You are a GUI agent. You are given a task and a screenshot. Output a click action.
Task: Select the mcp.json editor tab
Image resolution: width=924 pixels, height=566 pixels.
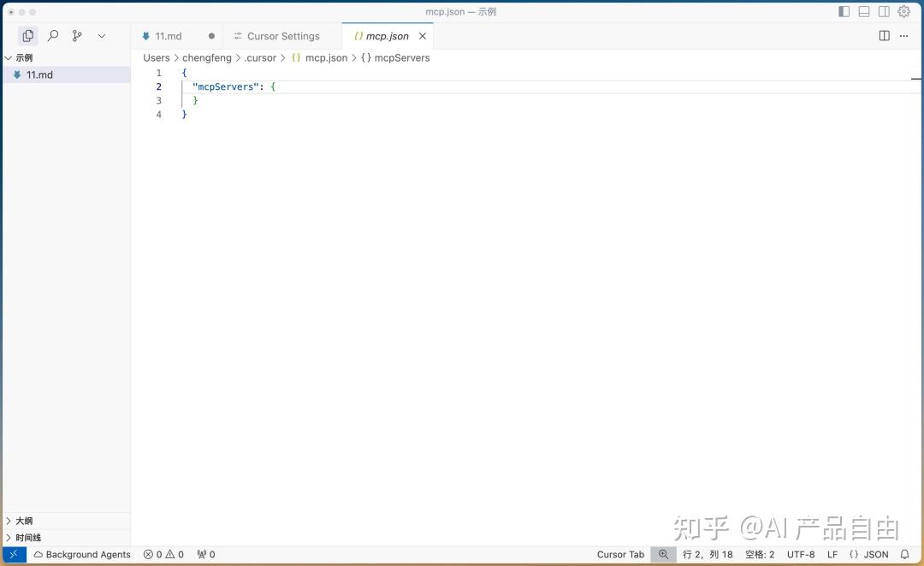click(388, 36)
